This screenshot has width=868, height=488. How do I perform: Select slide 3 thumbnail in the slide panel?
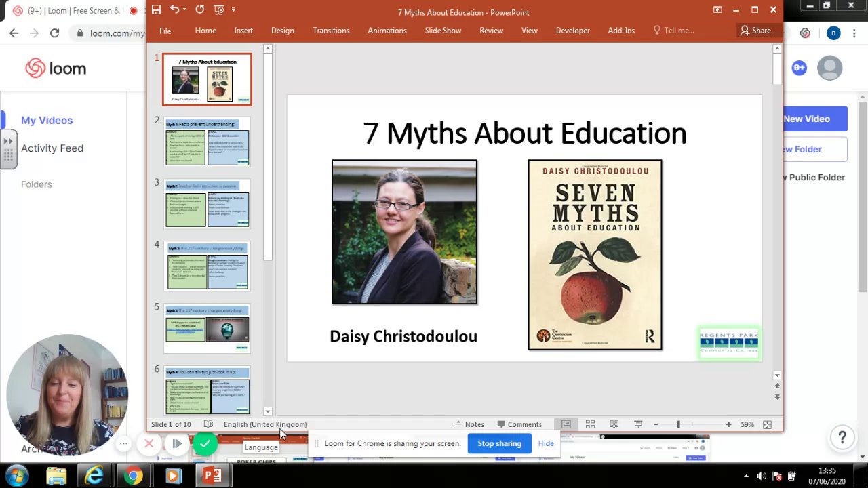tap(207, 204)
